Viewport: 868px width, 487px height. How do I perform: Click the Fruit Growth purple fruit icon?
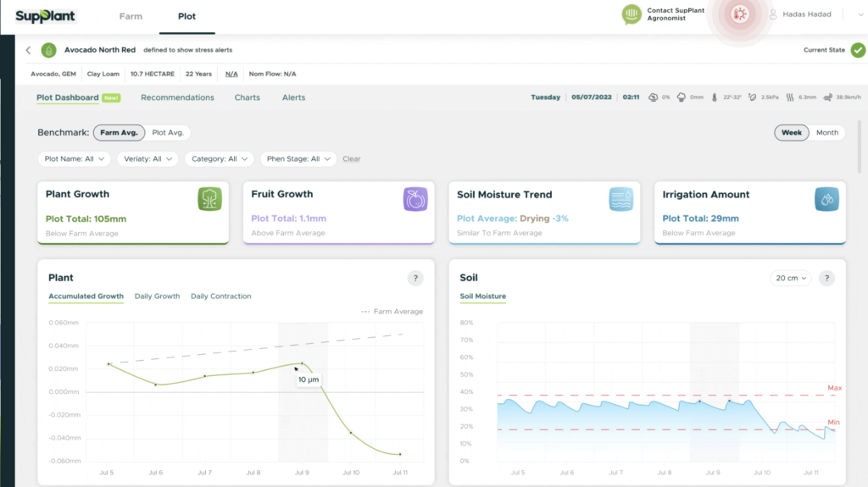click(415, 199)
